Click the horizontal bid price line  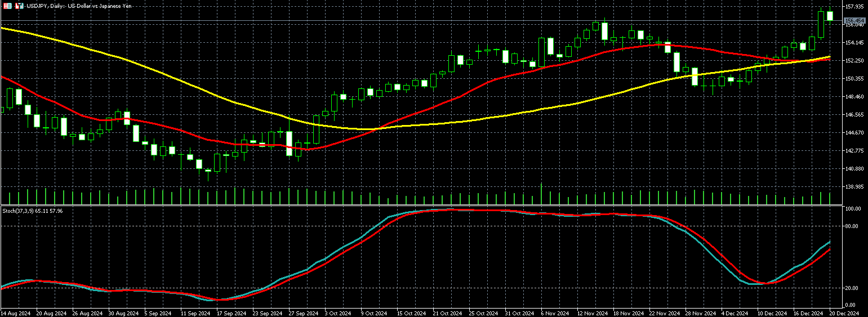tap(421, 20)
